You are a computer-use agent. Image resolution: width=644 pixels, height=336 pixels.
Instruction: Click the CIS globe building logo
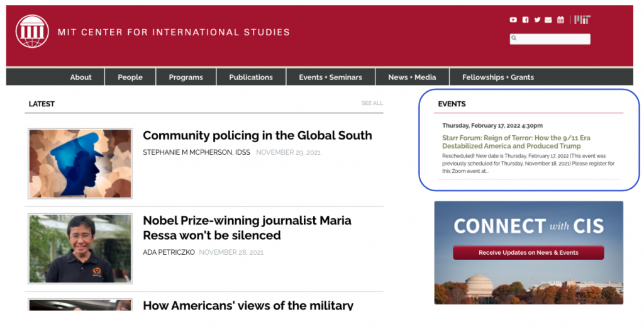[32, 31]
